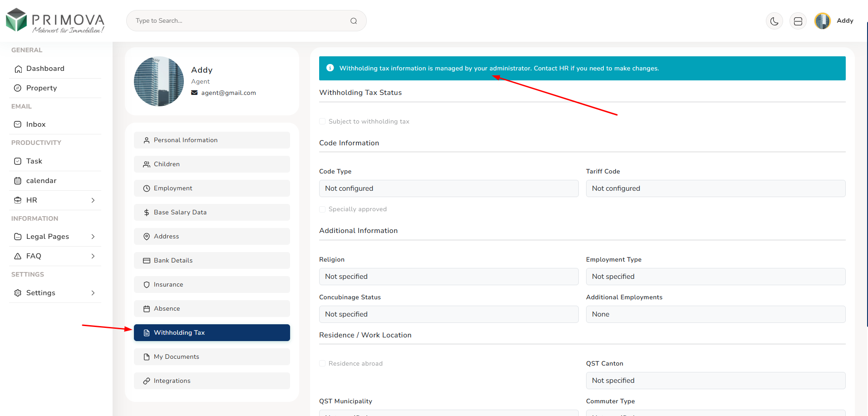Screen dimensions: 868x416
Task: Click the envelope icon beside agent email
Action: [x=194, y=93]
